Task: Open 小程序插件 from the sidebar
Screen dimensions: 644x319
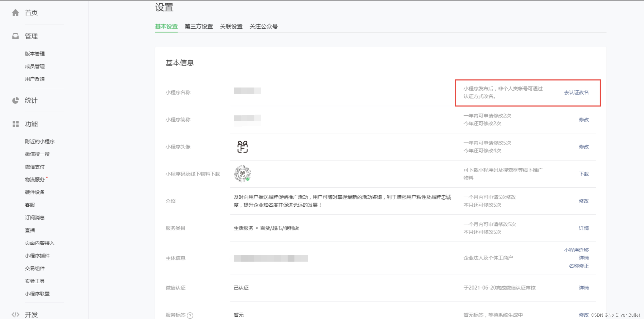Action: (x=37, y=255)
